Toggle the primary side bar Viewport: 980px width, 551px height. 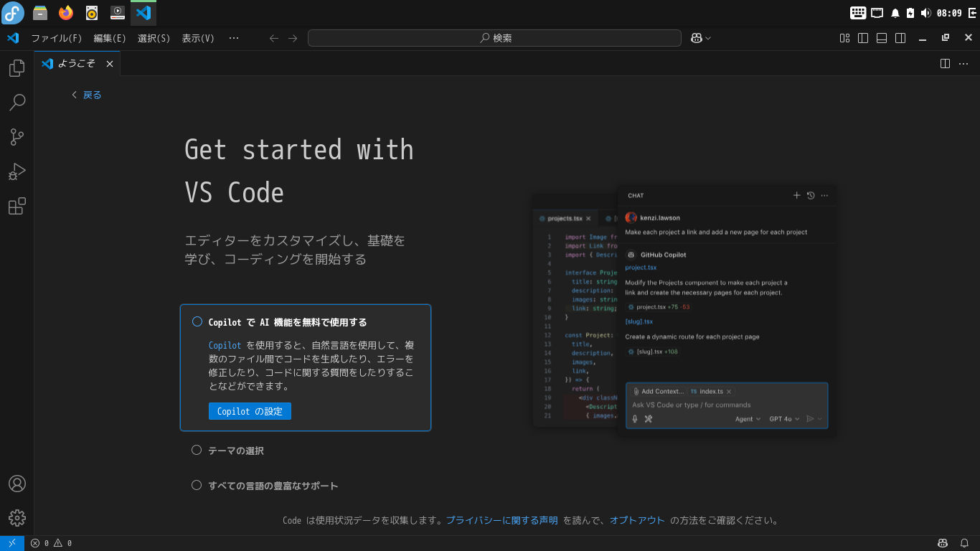point(863,38)
